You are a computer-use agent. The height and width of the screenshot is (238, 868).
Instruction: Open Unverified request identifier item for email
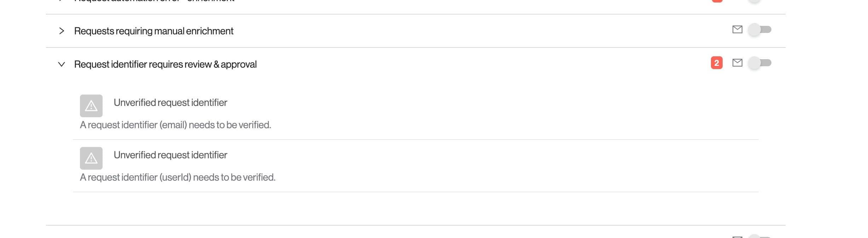click(170, 103)
